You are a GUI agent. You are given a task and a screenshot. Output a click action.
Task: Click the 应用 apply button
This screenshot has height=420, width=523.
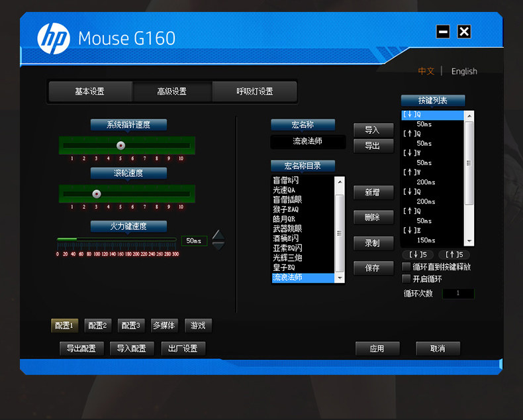pos(377,348)
